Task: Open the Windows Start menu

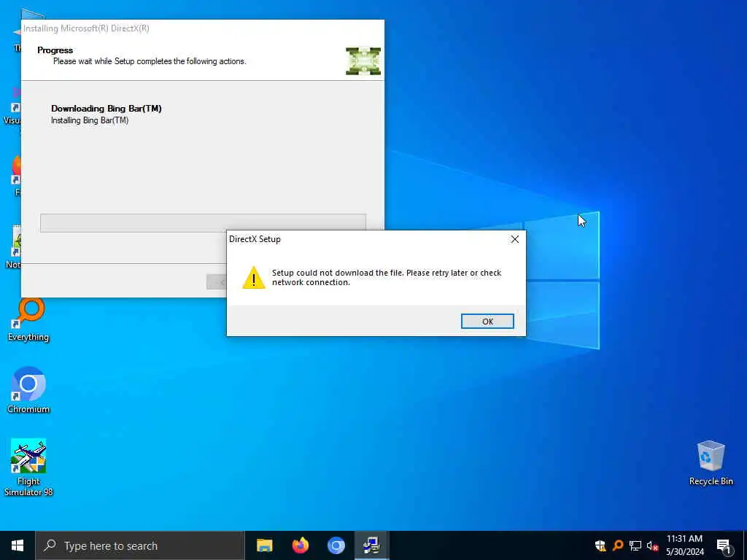Action: pos(18,545)
